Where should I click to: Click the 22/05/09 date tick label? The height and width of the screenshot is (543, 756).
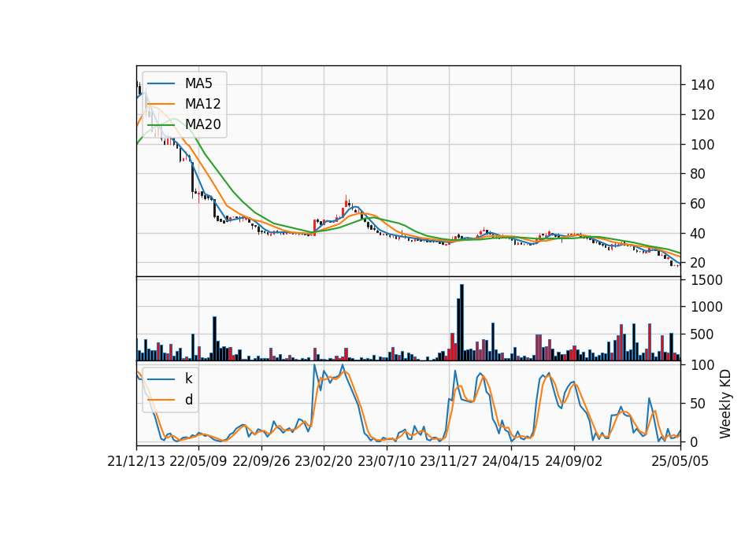click(198, 462)
